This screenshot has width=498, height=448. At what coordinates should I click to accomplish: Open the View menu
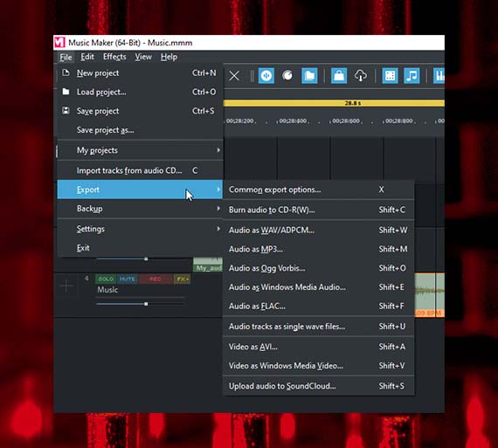point(143,57)
